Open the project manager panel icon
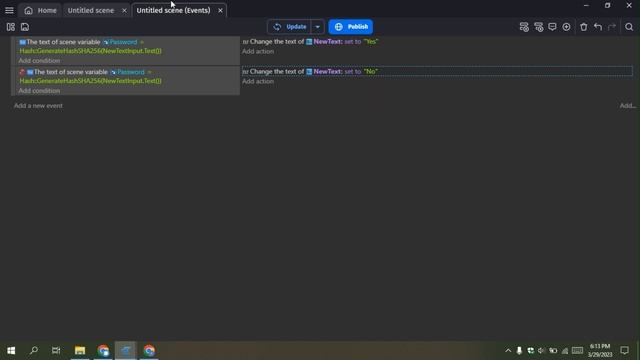Viewport: 640px width, 360px height. pos(11,27)
